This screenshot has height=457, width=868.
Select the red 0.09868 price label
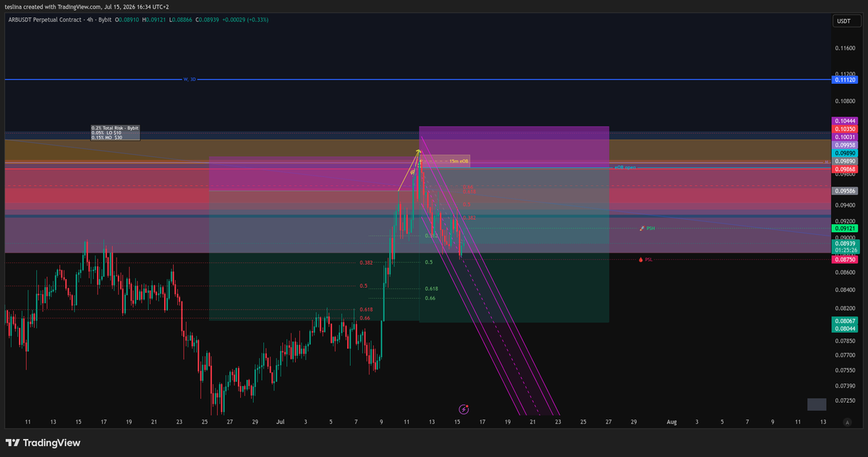(845, 169)
